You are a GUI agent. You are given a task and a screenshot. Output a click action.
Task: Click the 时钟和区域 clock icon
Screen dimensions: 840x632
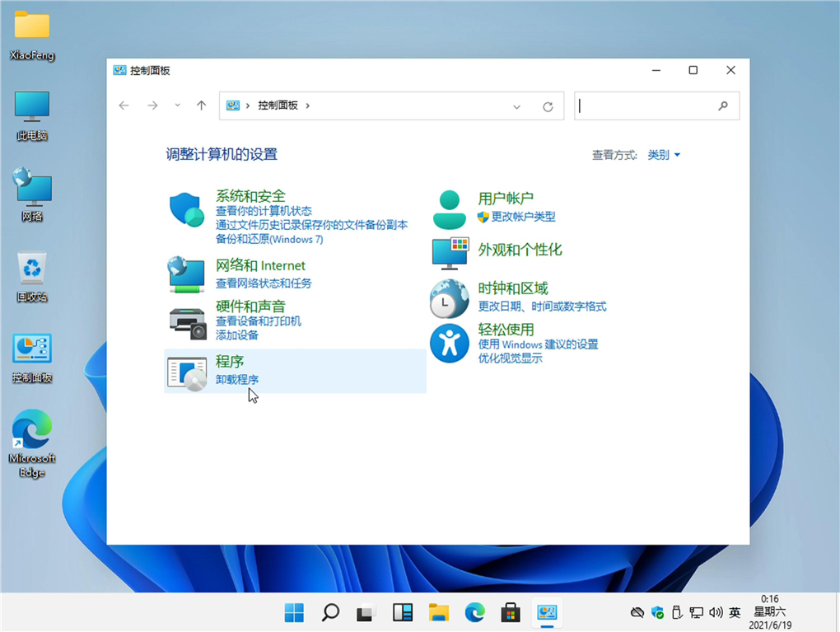[449, 298]
